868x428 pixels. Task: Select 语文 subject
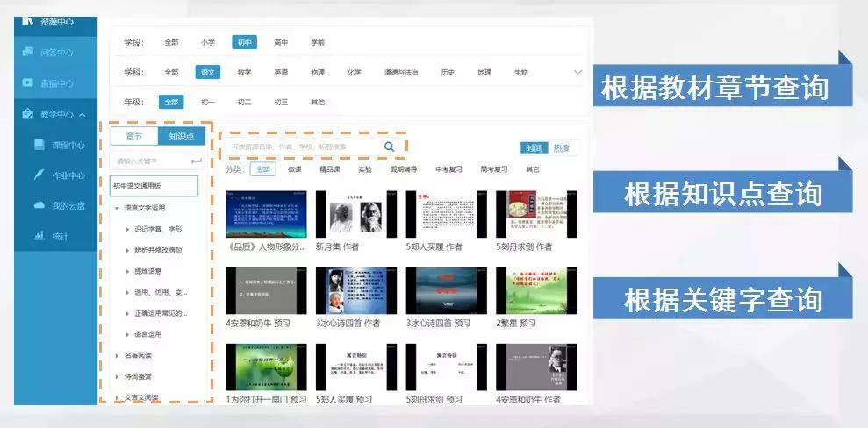tap(208, 72)
